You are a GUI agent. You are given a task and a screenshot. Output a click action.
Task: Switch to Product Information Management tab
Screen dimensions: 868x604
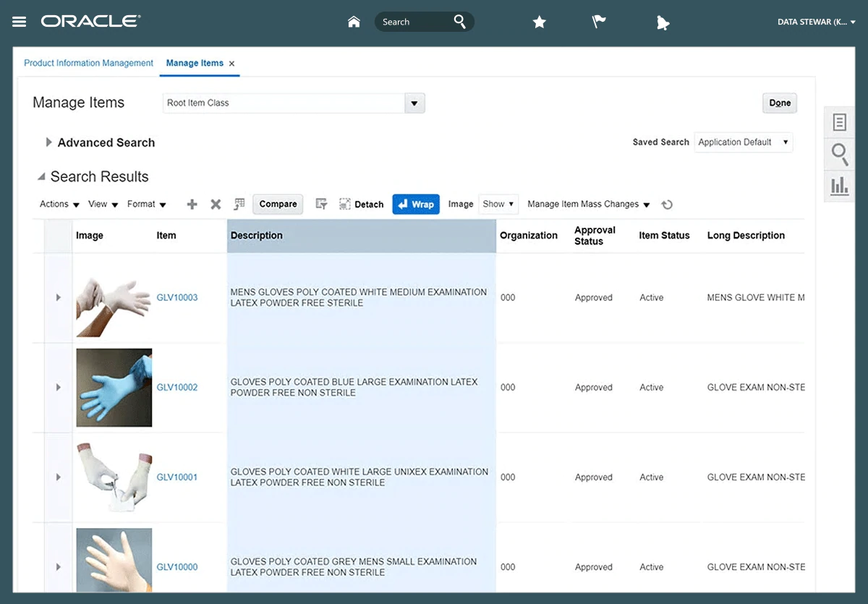tap(88, 63)
